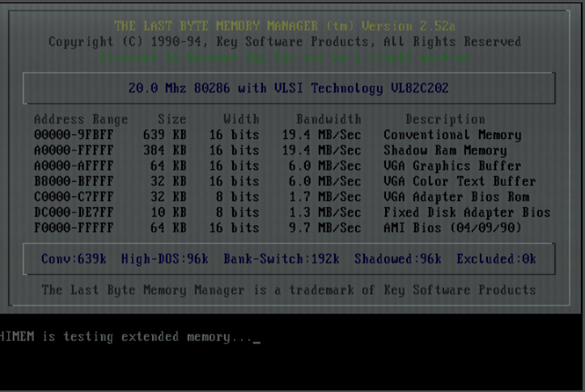Click the Conv:639k summary value
Image resolution: width=585 pixels, height=392 pixels.
click(x=74, y=259)
